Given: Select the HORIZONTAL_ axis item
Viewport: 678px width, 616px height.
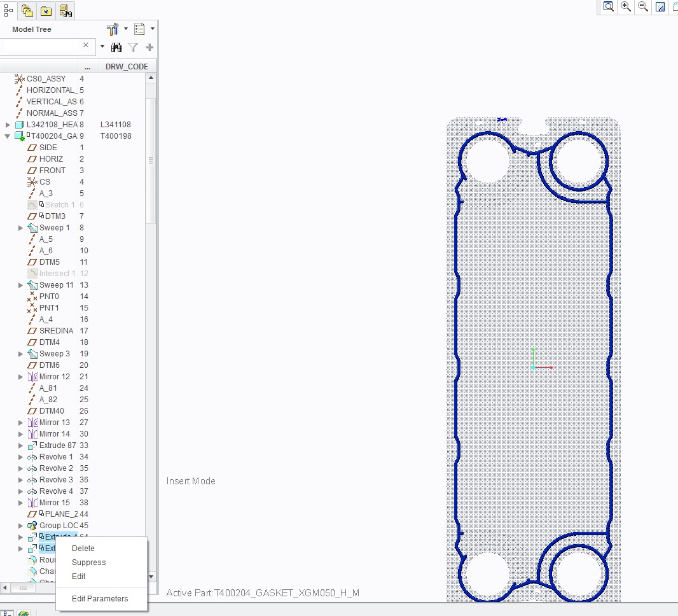Looking at the screenshot, I should (52, 90).
